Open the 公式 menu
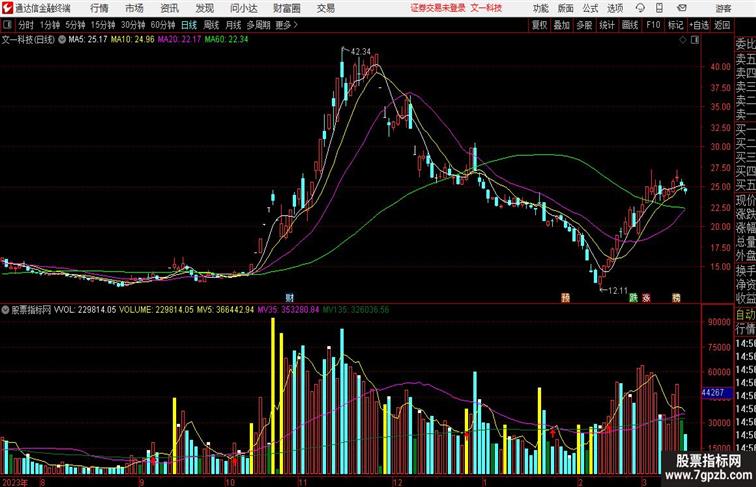This screenshot has width=756, height=487. pos(590,8)
